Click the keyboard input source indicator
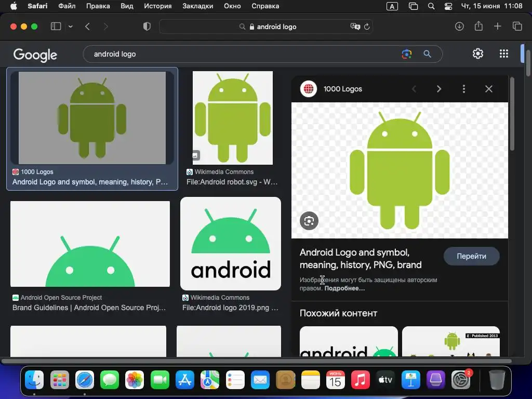 coord(392,6)
